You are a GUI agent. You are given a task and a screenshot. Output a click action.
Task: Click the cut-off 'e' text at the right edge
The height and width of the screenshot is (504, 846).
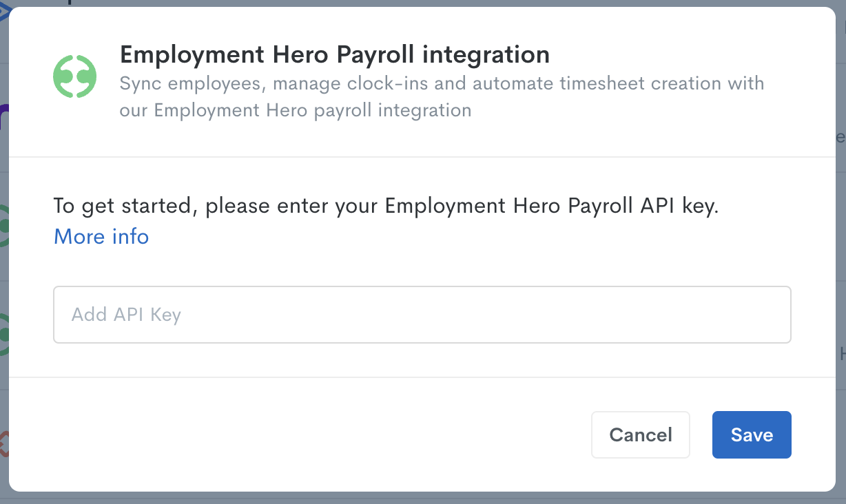click(840, 136)
